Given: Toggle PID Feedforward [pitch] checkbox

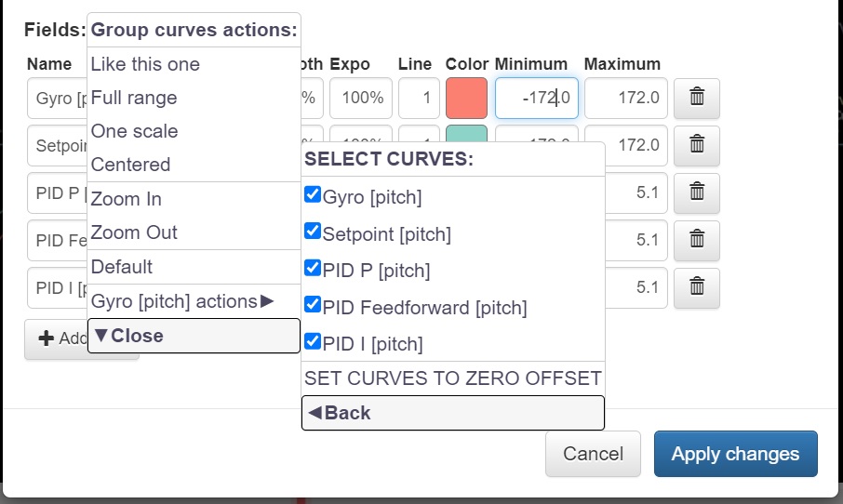Looking at the screenshot, I should (313, 305).
